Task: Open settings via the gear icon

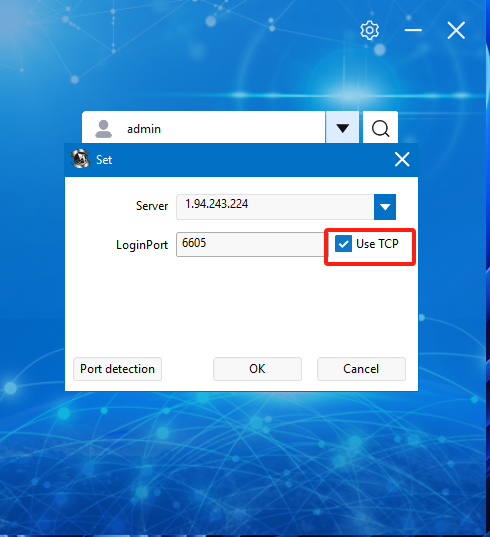Action: (370, 30)
